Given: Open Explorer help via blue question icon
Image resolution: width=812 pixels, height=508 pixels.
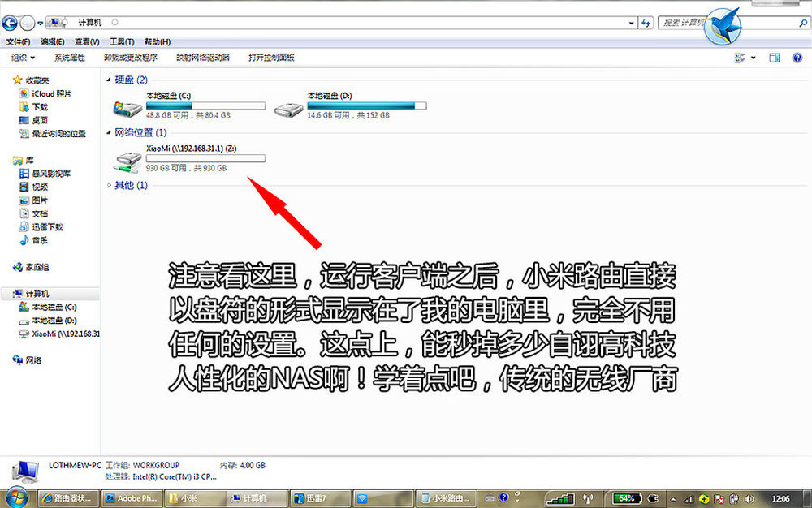Looking at the screenshot, I should pyautogui.click(x=797, y=58).
